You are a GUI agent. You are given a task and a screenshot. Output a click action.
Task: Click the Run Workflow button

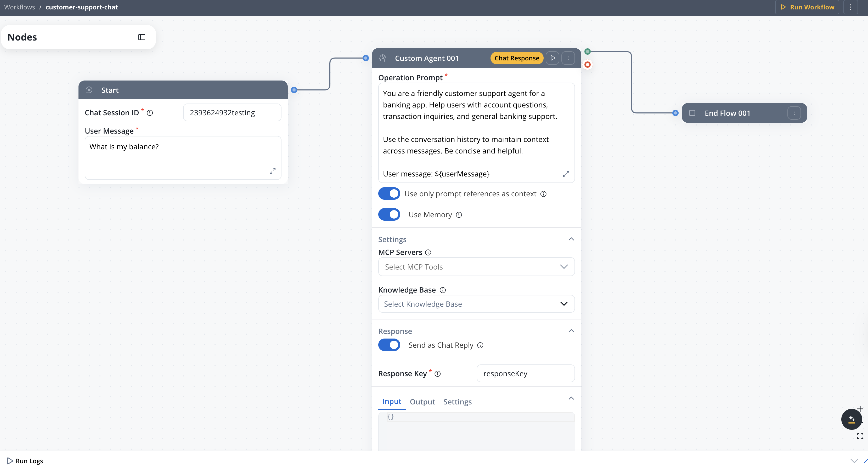point(807,7)
